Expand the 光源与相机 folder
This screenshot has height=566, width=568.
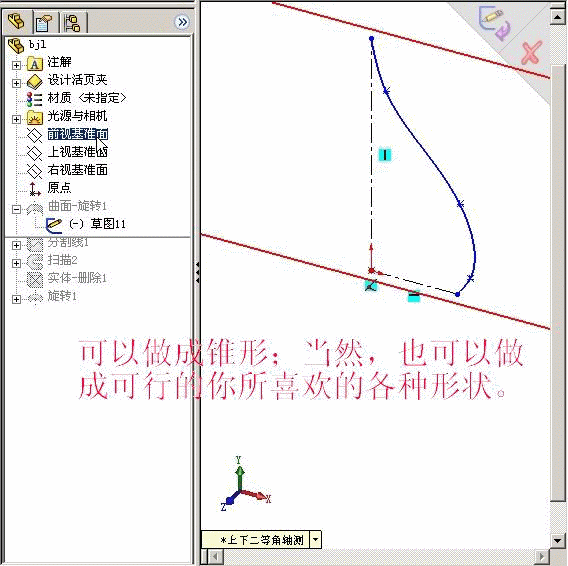(16, 119)
